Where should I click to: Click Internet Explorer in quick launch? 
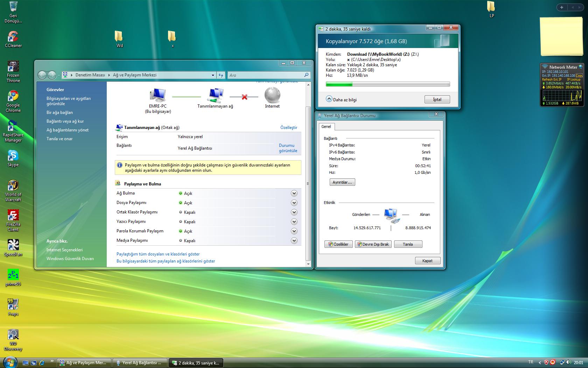coord(42,363)
